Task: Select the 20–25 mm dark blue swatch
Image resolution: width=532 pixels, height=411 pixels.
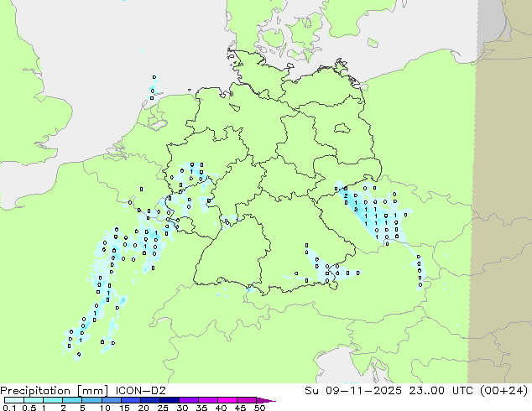Action: click(149, 400)
